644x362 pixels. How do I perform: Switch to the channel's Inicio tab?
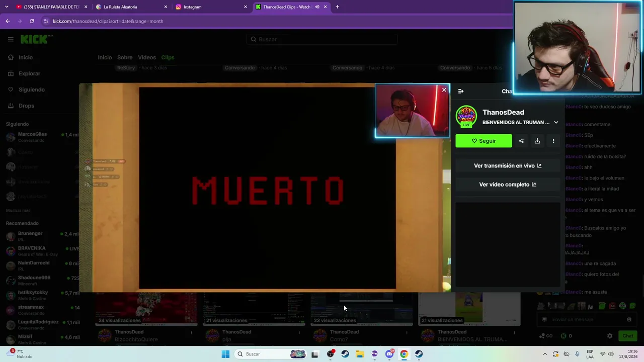[x=105, y=57]
